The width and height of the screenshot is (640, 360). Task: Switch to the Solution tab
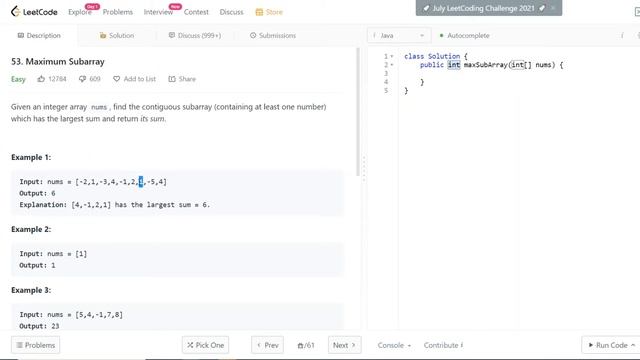(x=117, y=36)
